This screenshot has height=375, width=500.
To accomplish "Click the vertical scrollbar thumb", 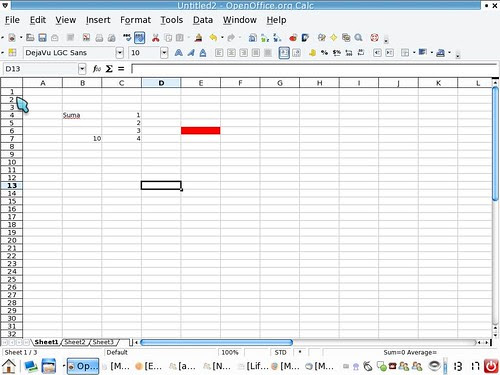I will [495, 144].
